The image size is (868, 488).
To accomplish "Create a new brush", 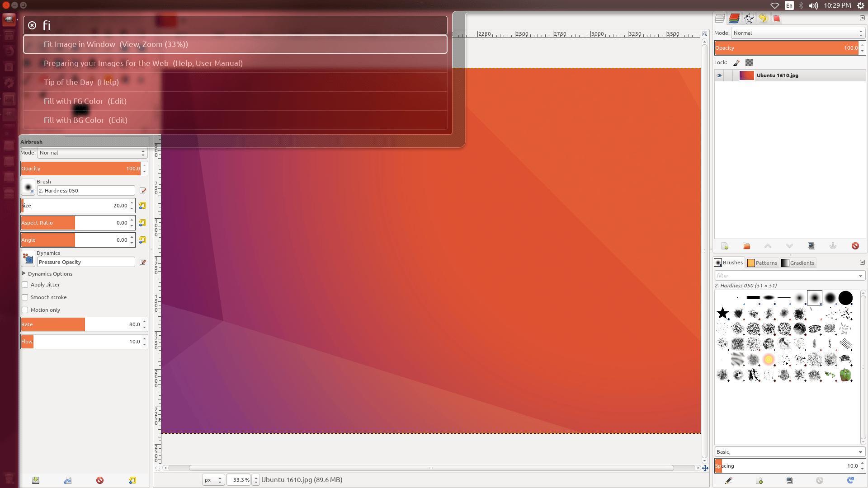I will pyautogui.click(x=759, y=480).
